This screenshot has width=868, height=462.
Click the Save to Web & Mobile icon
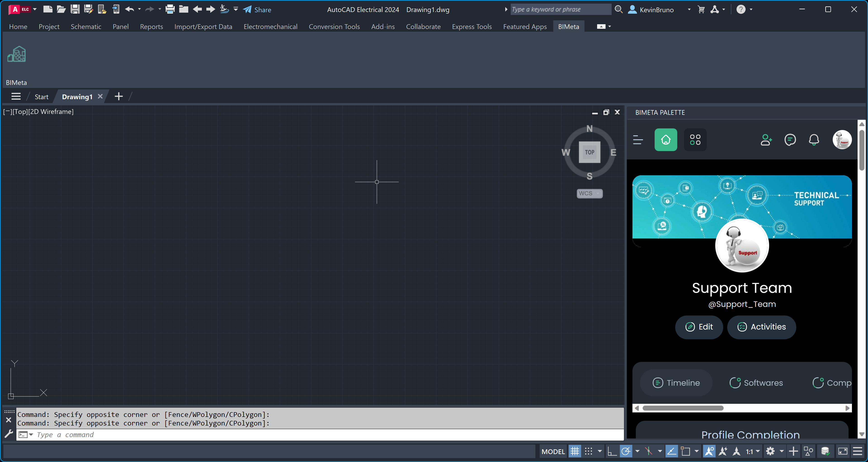pyautogui.click(x=116, y=10)
